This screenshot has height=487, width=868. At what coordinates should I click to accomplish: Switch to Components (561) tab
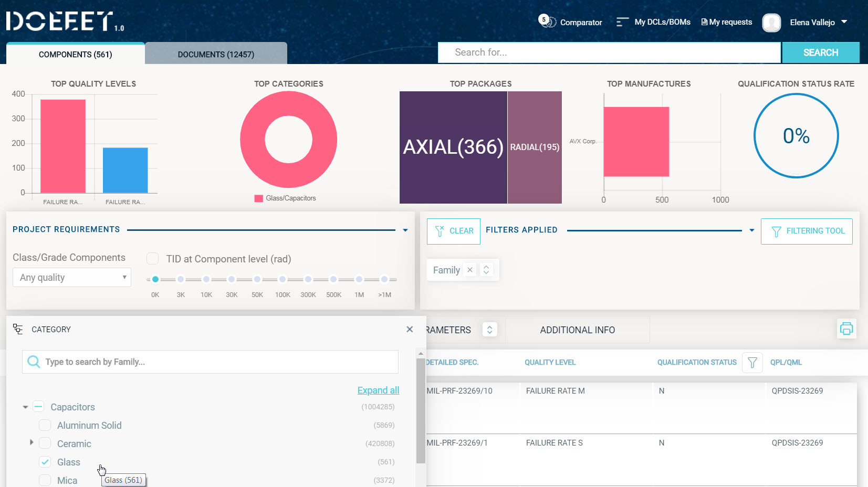(76, 54)
